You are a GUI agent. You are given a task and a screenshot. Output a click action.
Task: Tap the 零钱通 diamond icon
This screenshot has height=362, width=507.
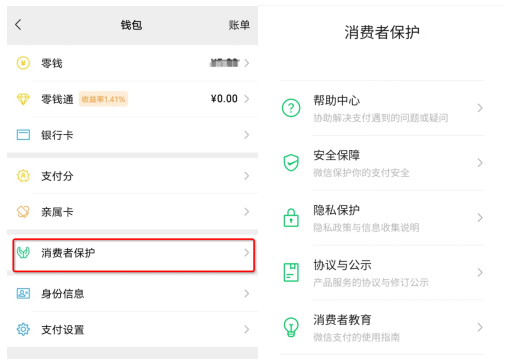pos(23,99)
